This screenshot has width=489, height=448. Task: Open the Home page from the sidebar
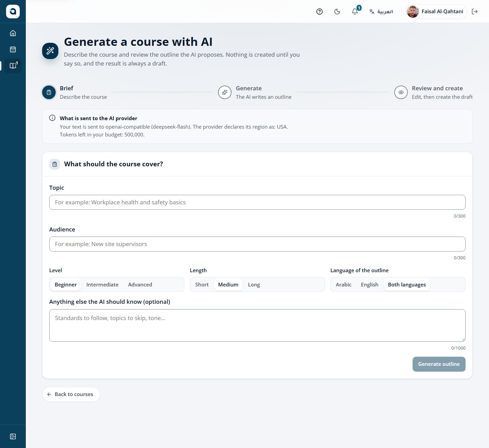13,33
